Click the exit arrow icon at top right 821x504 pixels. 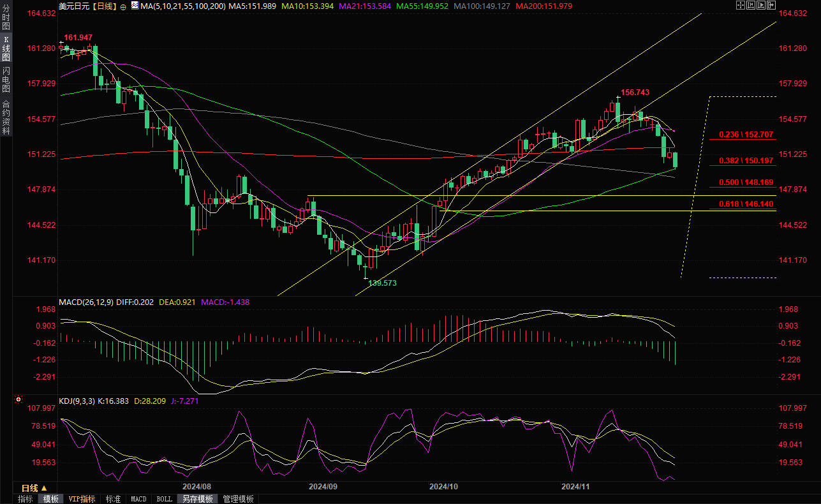tap(773, 6)
